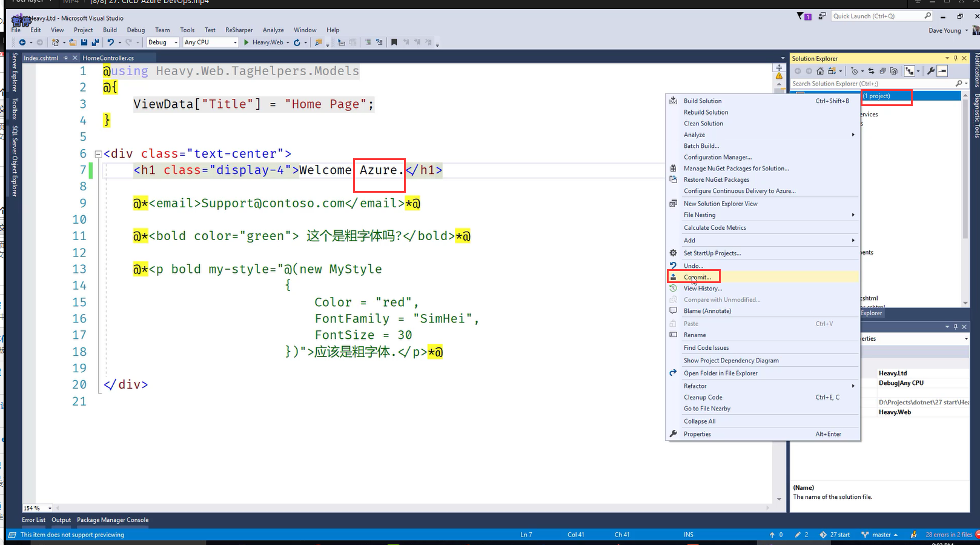Viewport: 980px width, 545px height.
Task: Toggle Show All Files in Solution Explorer
Action: pyautogui.click(x=894, y=71)
